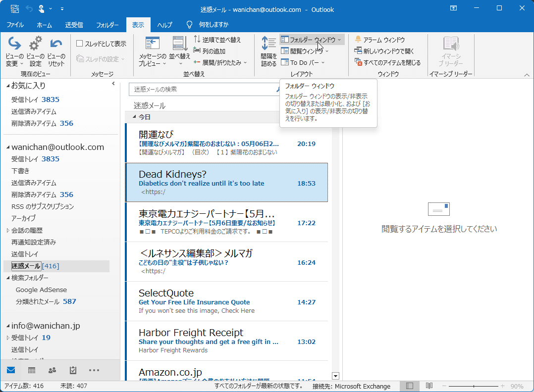
Task: Open the Dead Kidneys? email
Action: coord(227,182)
